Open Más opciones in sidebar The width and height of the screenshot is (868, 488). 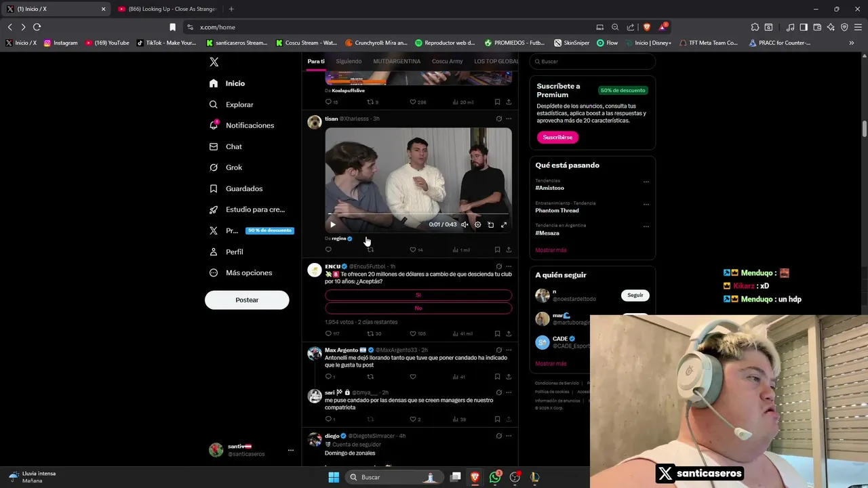(240, 272)
